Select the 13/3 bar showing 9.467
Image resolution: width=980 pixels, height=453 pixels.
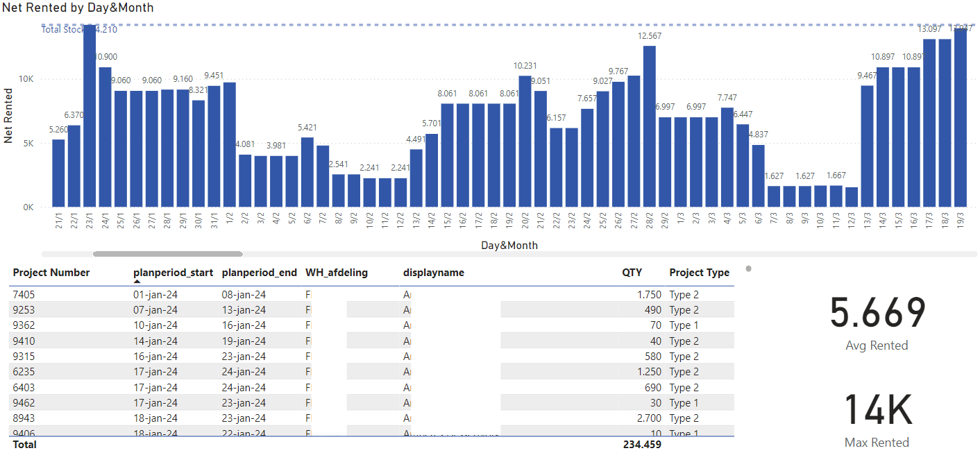click(x=867, y=146)
